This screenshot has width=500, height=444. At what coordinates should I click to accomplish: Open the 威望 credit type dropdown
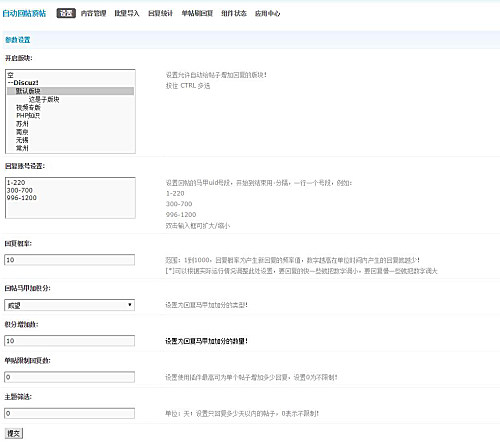[70, 305]
